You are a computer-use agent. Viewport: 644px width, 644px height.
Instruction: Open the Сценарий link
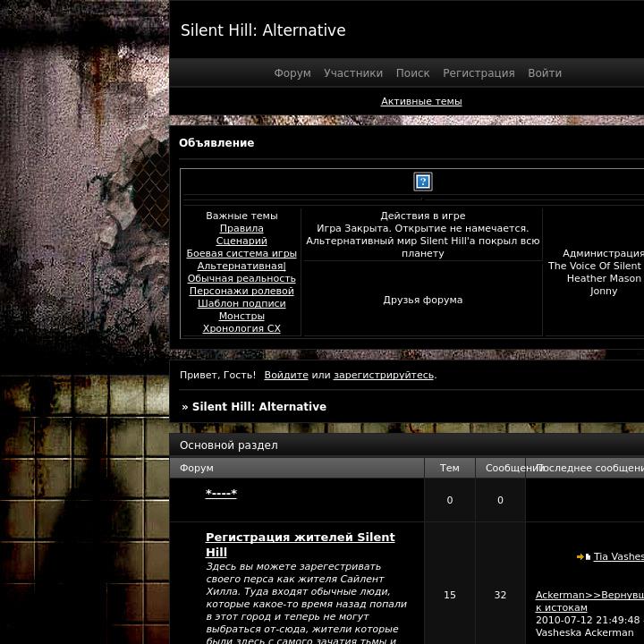[x=241, y=241]
